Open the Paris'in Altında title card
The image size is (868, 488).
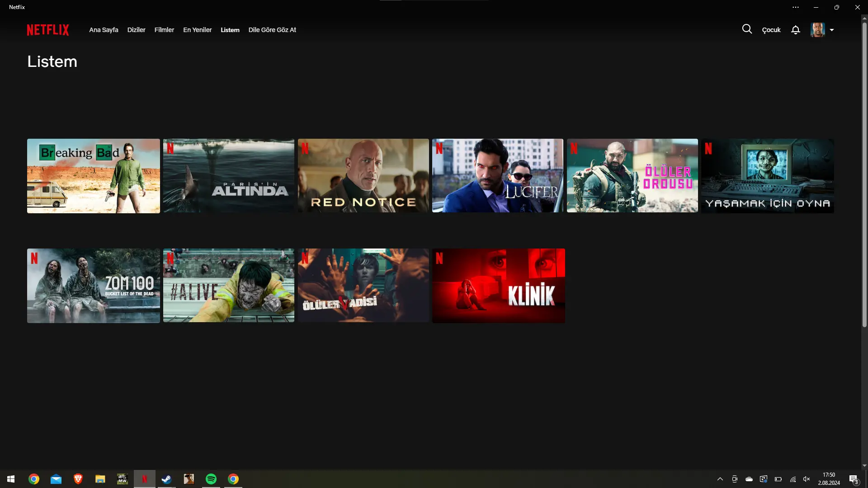pyautogui.click(x=229, y=176)
